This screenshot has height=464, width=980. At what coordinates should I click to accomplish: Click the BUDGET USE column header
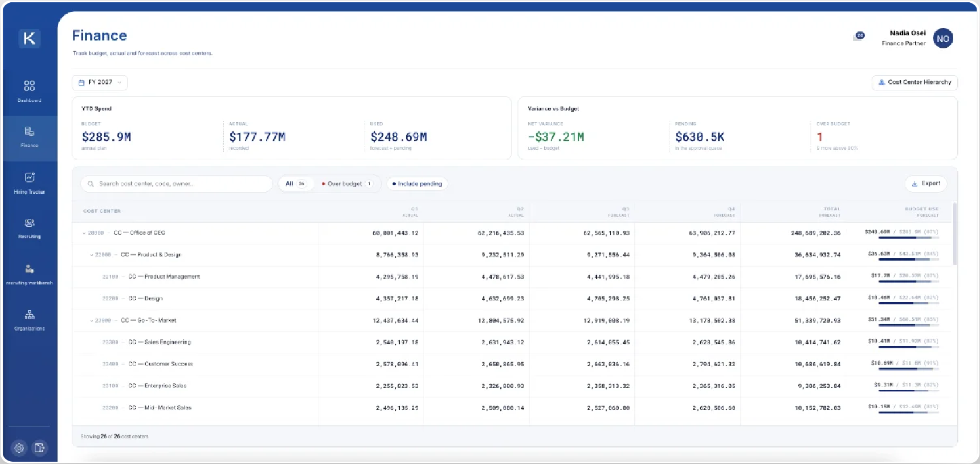921,212
